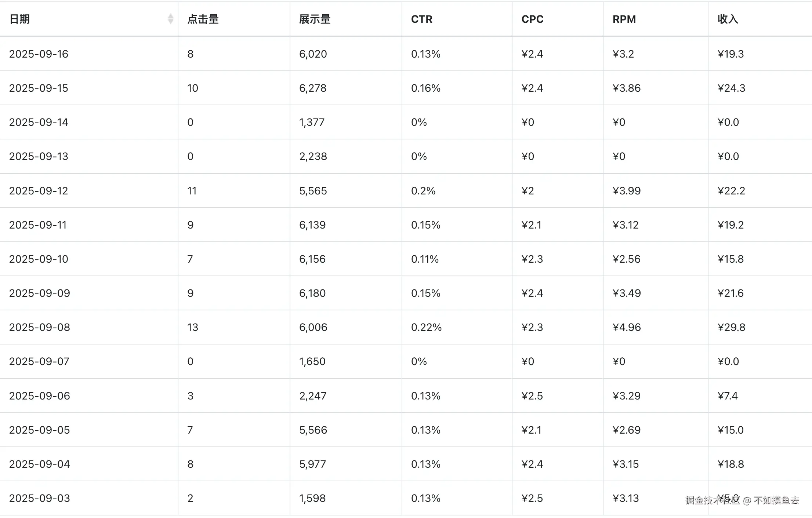
Task: Click the ¥24.3 income cell
Action: pyautogui.click(x=731, y=88)
